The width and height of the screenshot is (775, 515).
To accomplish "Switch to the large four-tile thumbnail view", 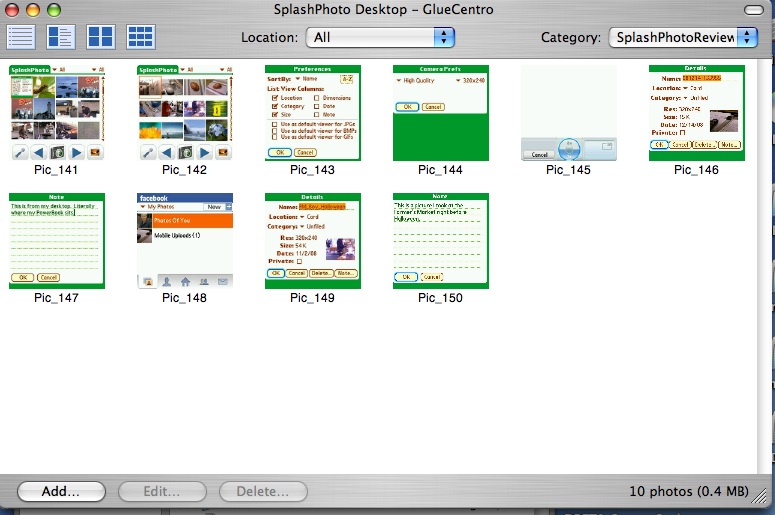I will [x=101, y=37].
